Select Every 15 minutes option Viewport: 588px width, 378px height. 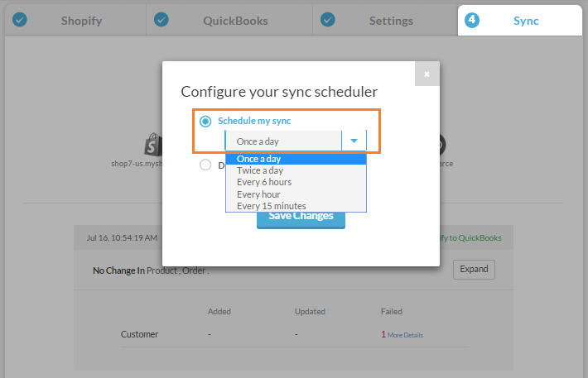[296, 206]
